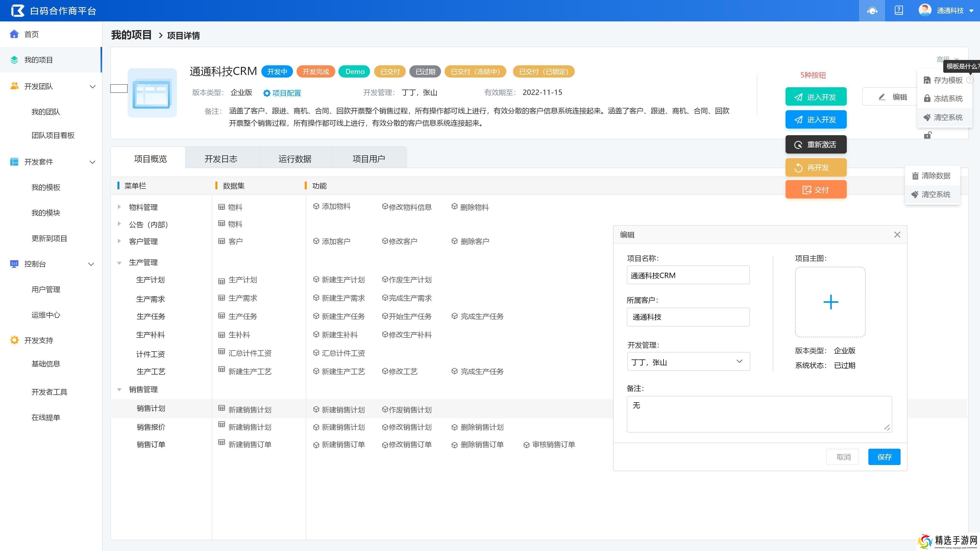Open the help documentation book icon
Viewport: 980px width, 551px height.
click(x=899, y=11)
